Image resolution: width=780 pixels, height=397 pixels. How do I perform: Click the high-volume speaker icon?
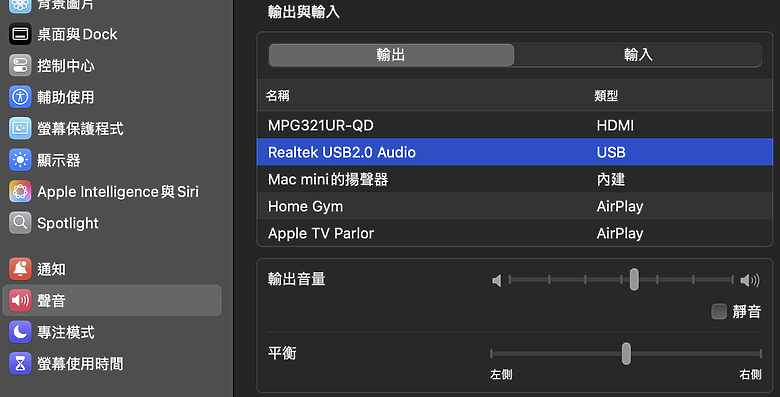[x=750, y=281]
